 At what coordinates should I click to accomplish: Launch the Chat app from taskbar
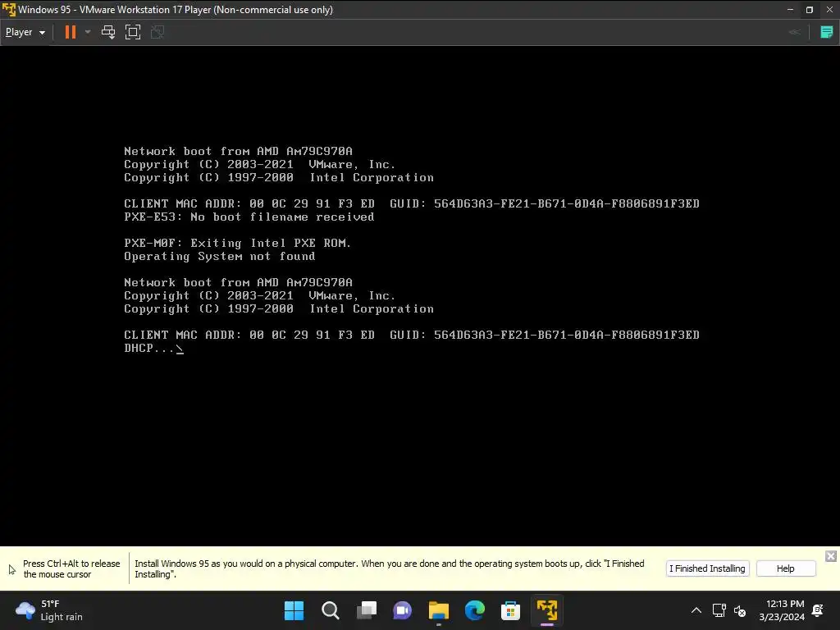402,610
